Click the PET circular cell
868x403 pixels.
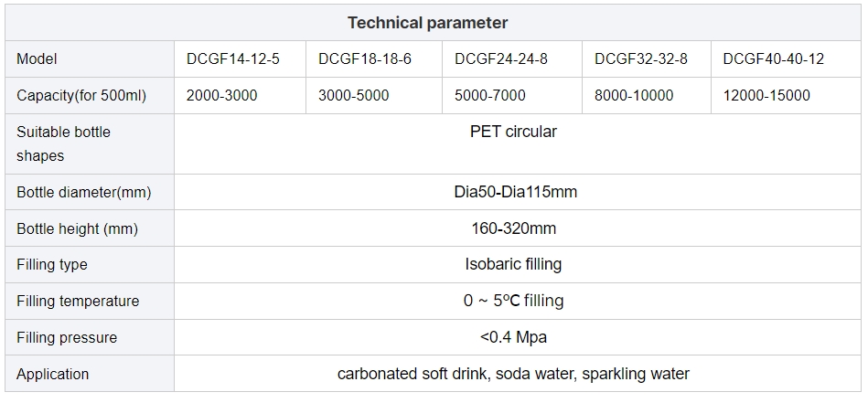pyautogui.click(x=518, y=143)
